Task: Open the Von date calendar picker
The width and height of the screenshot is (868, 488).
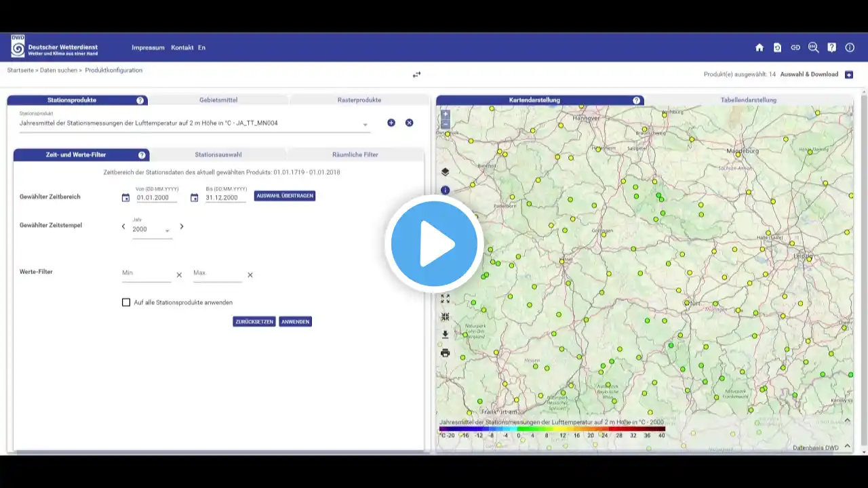Action: [125, 198]
